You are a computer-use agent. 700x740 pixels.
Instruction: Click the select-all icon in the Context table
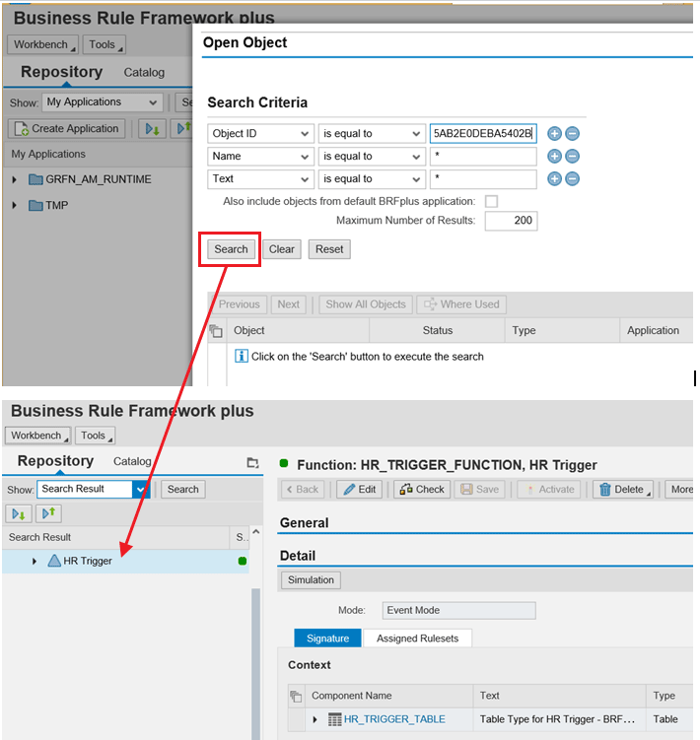click(296, 696)
